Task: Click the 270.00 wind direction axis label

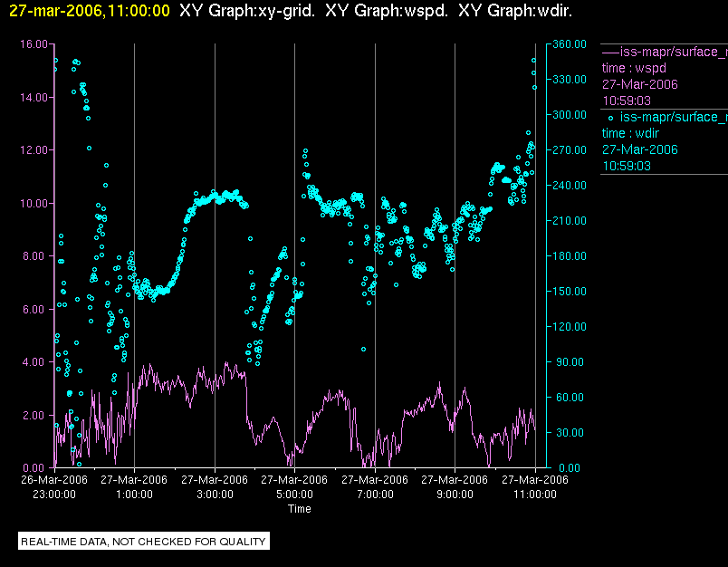Action: 570,150
